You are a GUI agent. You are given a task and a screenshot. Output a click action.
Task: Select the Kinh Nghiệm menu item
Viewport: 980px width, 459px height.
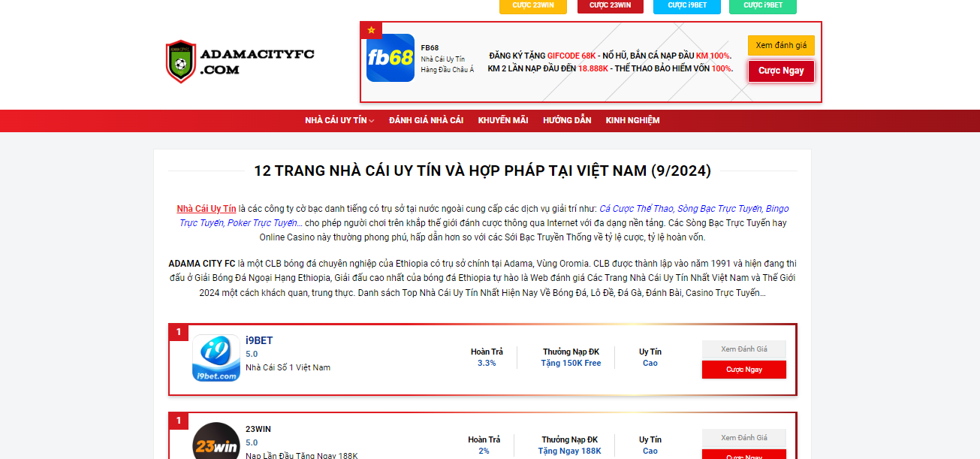pos(632,120)
